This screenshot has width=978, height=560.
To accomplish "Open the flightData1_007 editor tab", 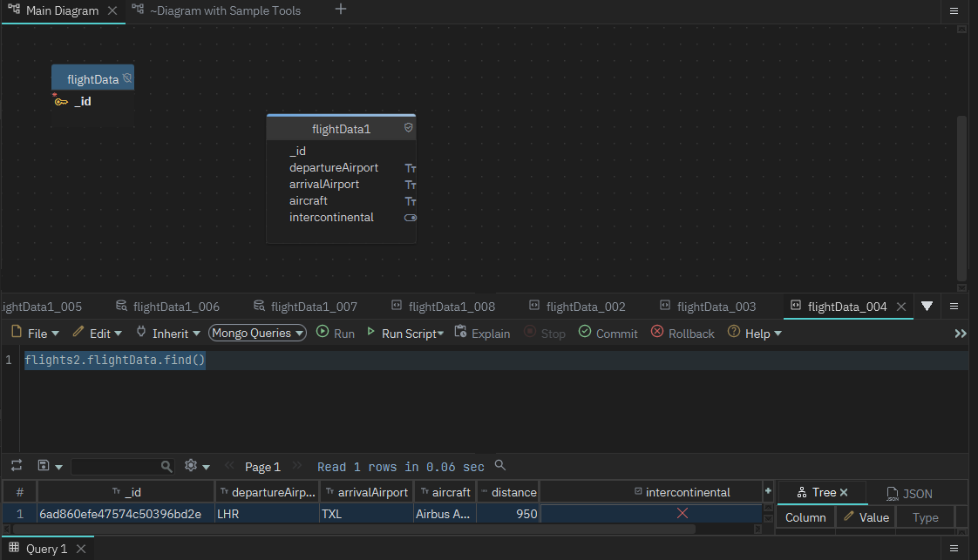I will (x=306, y=307).
